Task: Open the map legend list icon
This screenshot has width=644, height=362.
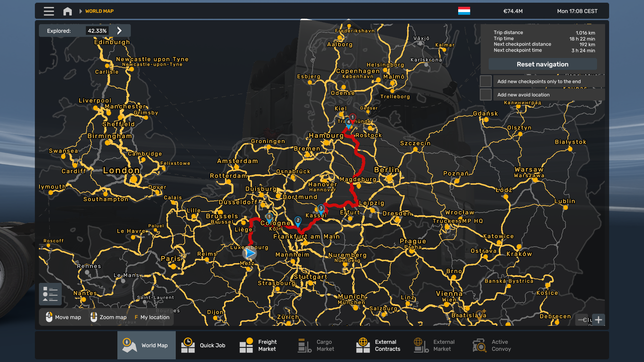Action: [50, 294]
